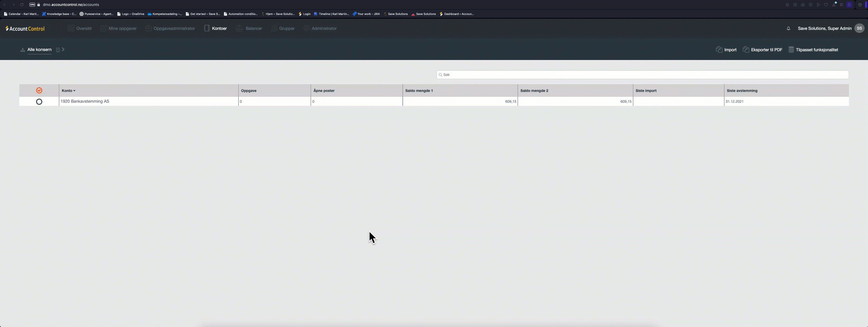Open the notifications bell icon
The width and height of the screenshot is (868, 327).
point(788,29)
